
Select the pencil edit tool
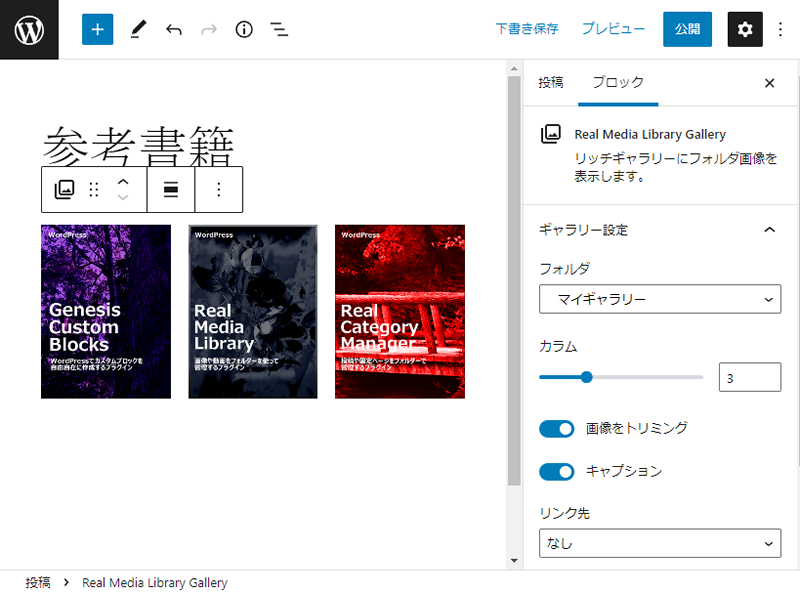(138, 30)
